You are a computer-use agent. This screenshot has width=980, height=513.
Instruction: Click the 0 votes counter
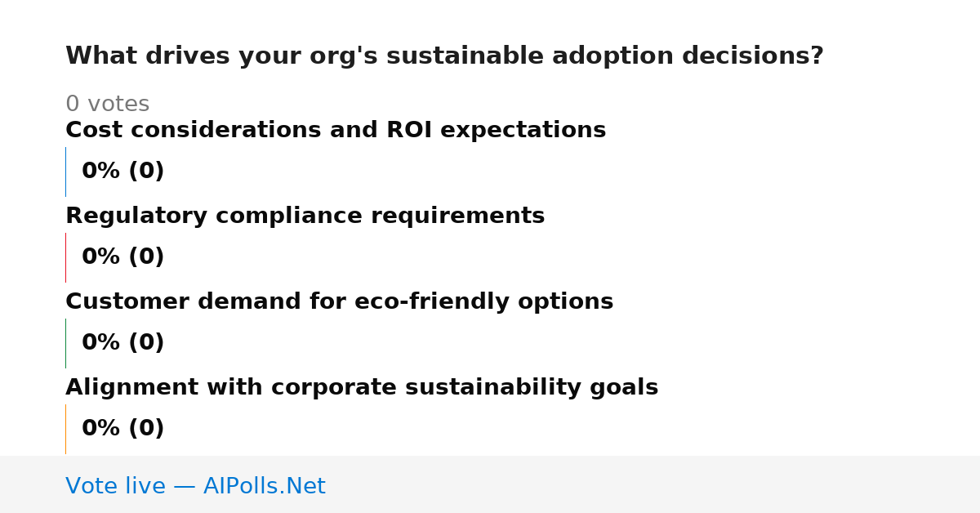[x=107, y=105]
